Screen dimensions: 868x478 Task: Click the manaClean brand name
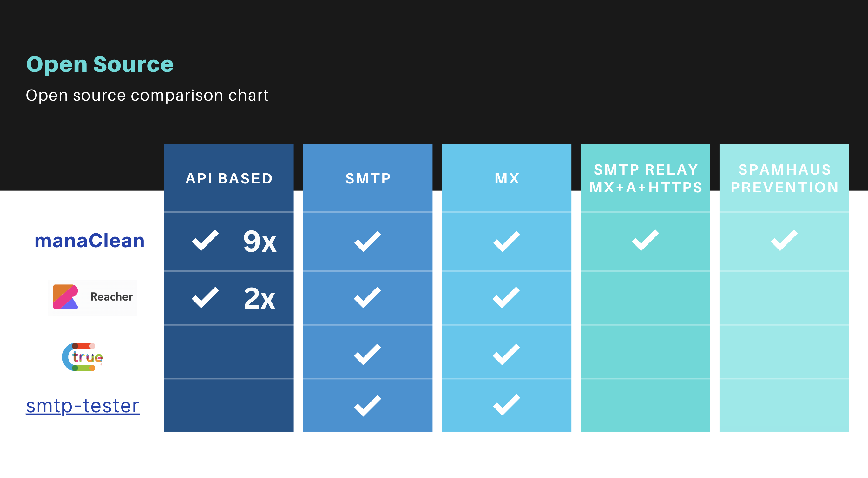90,241
